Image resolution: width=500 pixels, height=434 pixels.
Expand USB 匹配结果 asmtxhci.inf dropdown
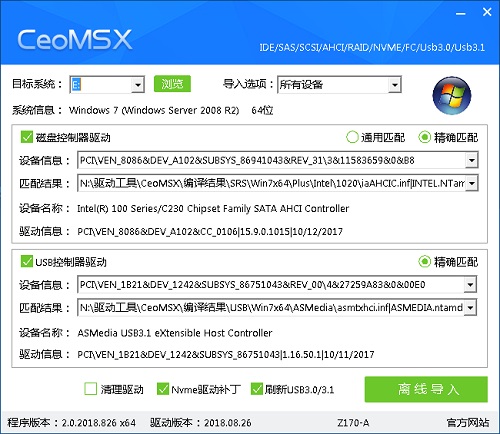click(470, 308)
